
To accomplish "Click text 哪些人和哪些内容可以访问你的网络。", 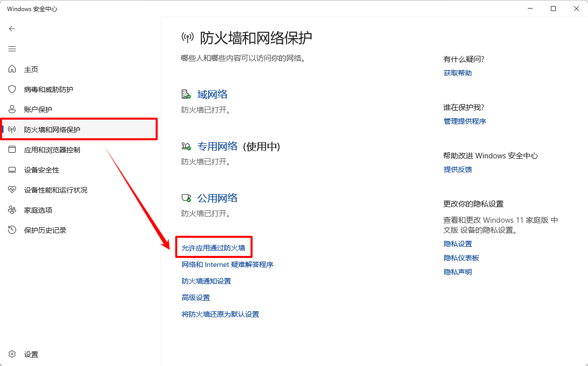I will point(244,58).
